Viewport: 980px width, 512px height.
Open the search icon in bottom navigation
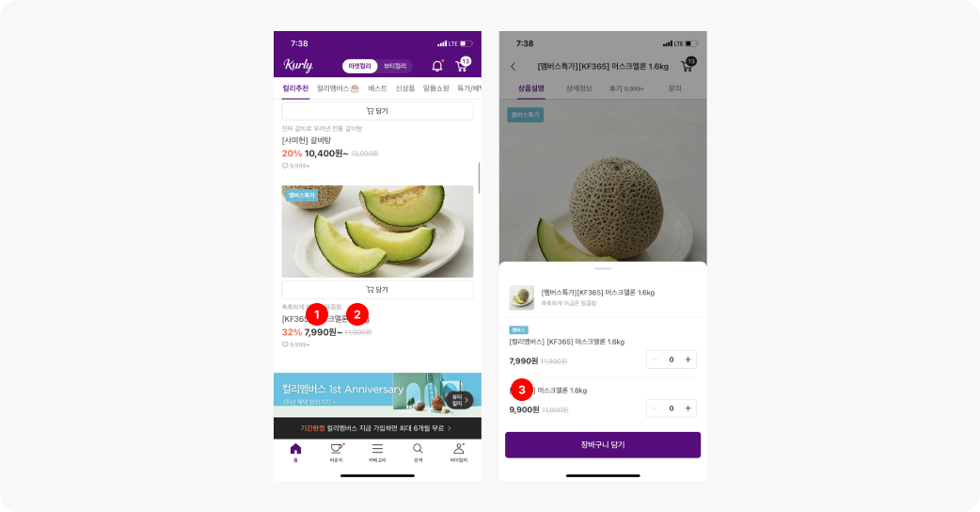coord(418,453)
